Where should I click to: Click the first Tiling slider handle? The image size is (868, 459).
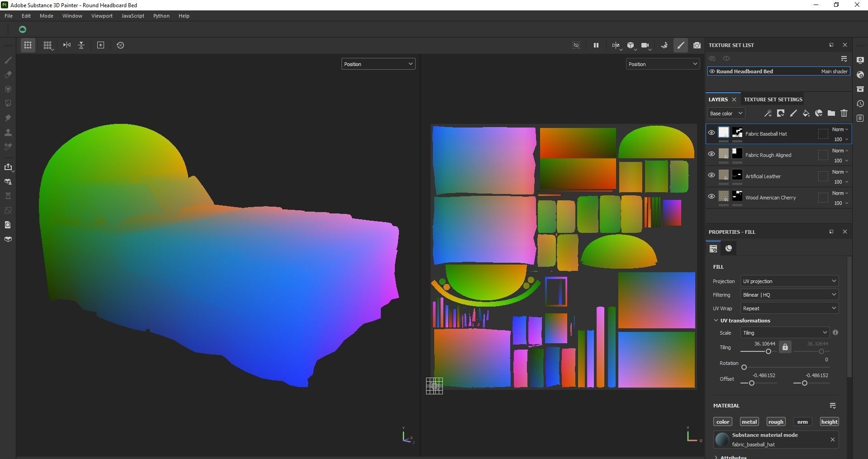[768, 351]
